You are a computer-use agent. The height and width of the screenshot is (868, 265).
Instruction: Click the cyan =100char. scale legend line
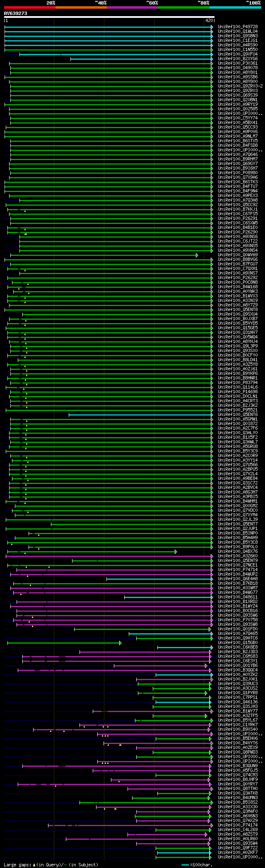click(x=185, y=865)
